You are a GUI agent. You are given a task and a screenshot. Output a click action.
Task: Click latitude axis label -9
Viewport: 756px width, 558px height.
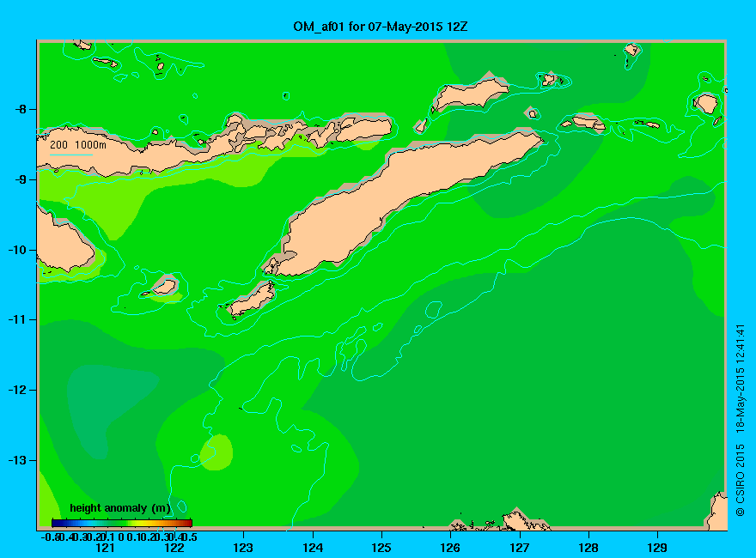point(19,179)
